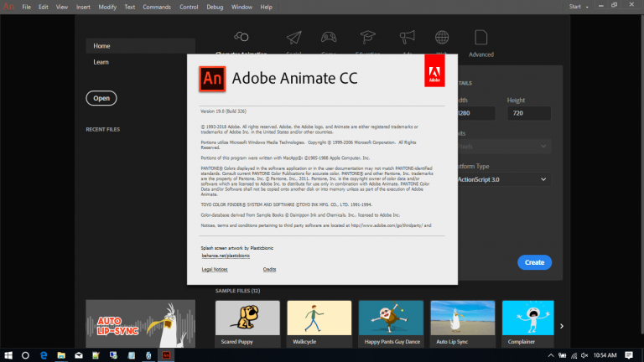The height and width of the screenshot is (362, 644).
Task: Open the Debug menu
Action: pos(215,7)
